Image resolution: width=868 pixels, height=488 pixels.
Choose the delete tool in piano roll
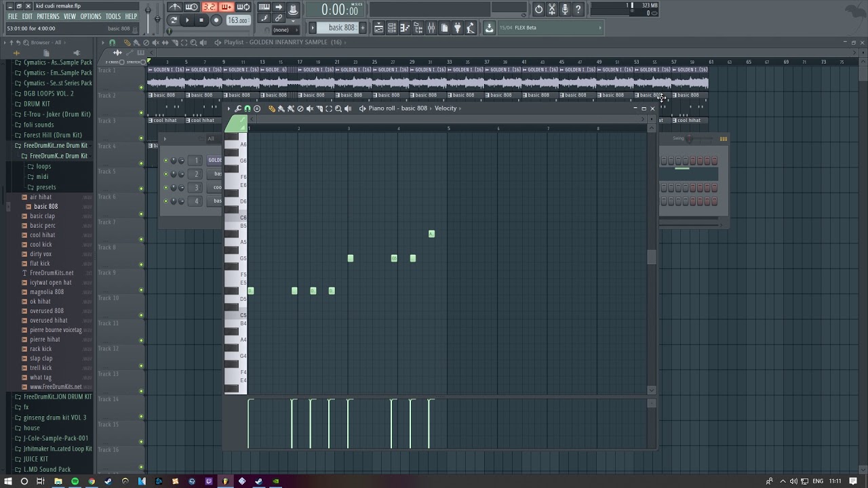300,108
